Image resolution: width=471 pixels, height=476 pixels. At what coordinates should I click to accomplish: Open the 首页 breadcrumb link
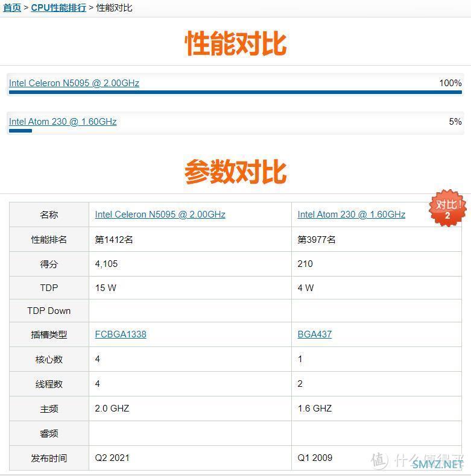point(12,8)
